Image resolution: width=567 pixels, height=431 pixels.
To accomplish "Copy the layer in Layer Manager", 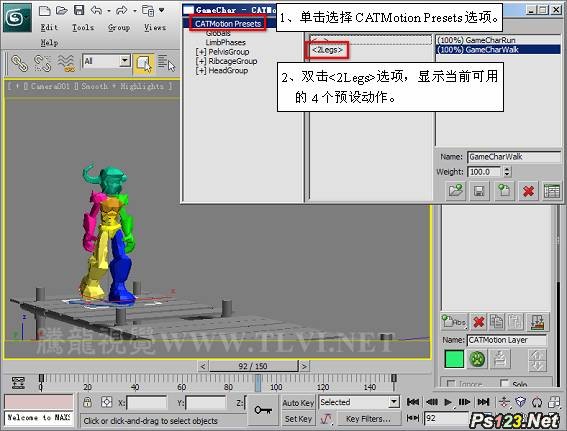I will pyautogui.click(x=496, y=321).
